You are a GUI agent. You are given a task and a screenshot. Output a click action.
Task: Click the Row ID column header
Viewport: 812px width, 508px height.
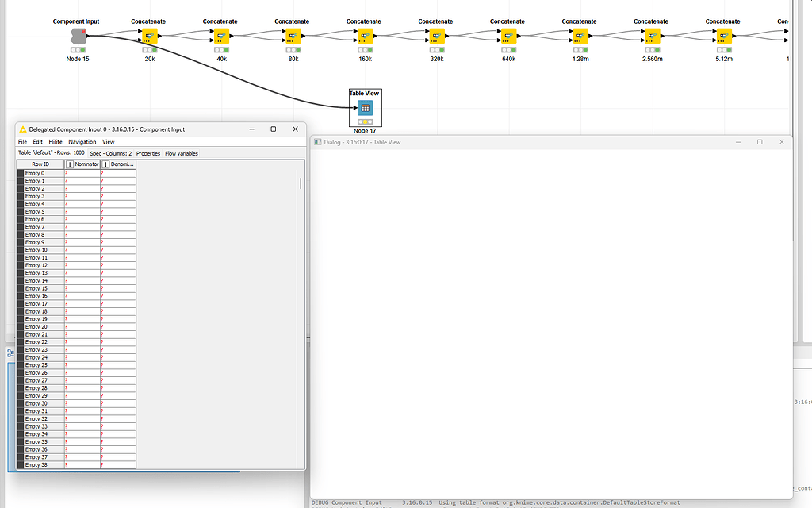point(40,164)
